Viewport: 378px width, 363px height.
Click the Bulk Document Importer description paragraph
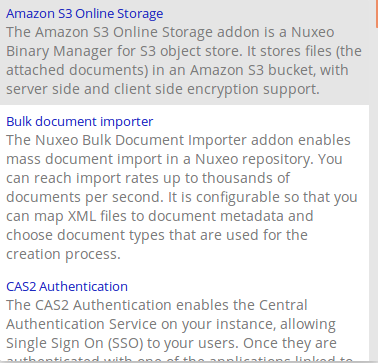click(x=182, y=197)
